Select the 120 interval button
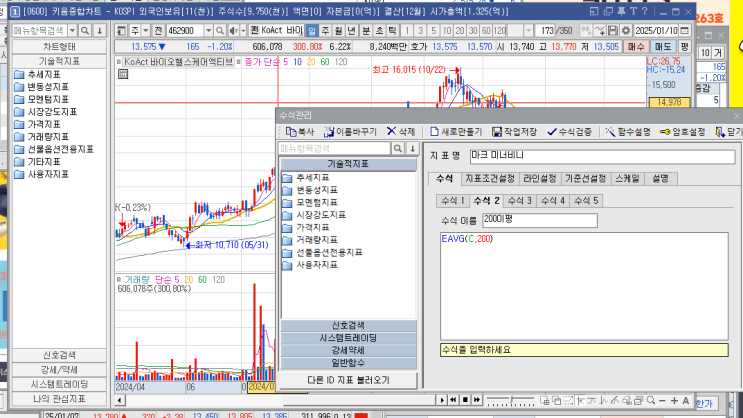 click(x=500, y=31)
